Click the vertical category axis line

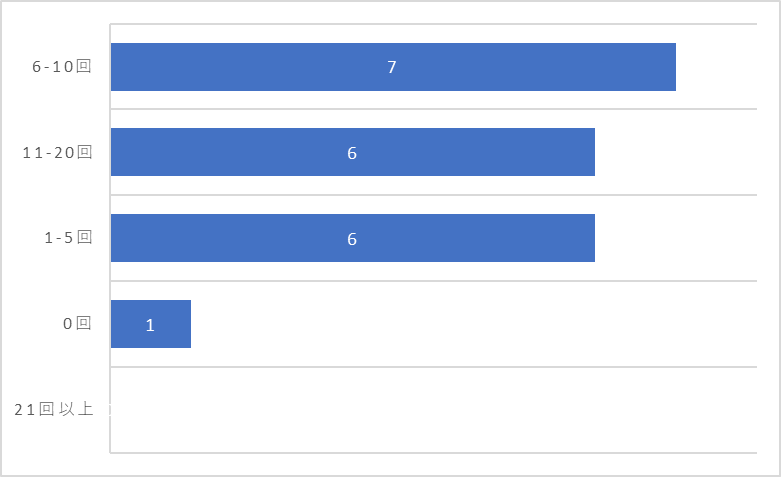[110, 238]
